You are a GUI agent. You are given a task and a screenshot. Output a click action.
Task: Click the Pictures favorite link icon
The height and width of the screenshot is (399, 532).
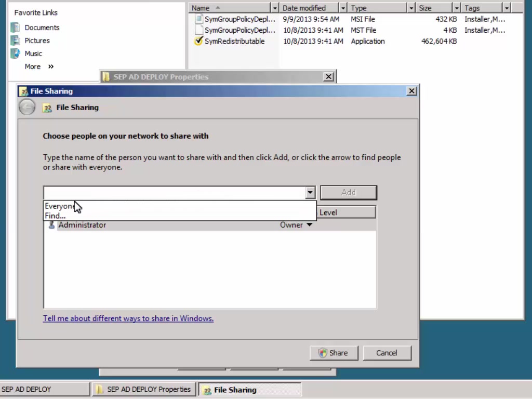coord(15,41)
